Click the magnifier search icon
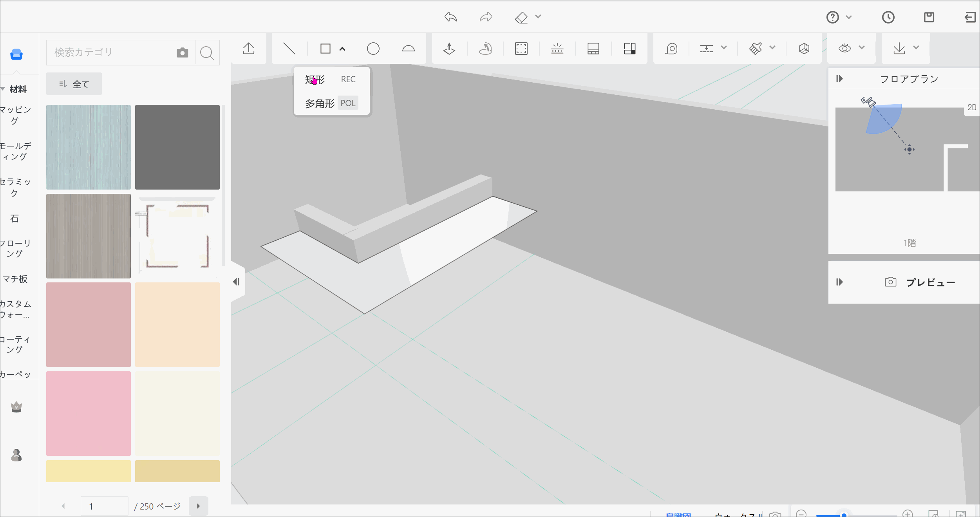 pyautogui.click(x=207, y=52)
